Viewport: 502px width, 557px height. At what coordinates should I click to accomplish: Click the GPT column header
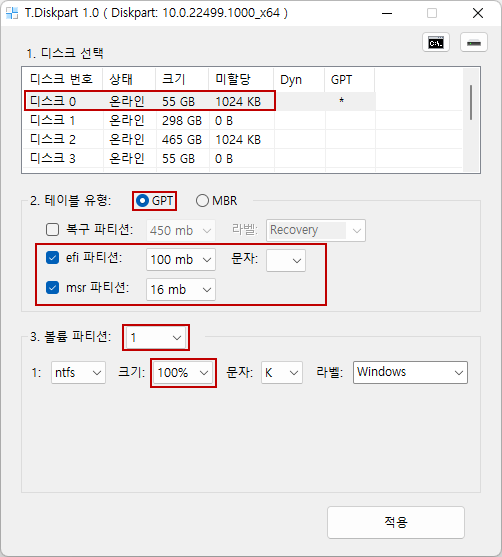click(349, 79)
